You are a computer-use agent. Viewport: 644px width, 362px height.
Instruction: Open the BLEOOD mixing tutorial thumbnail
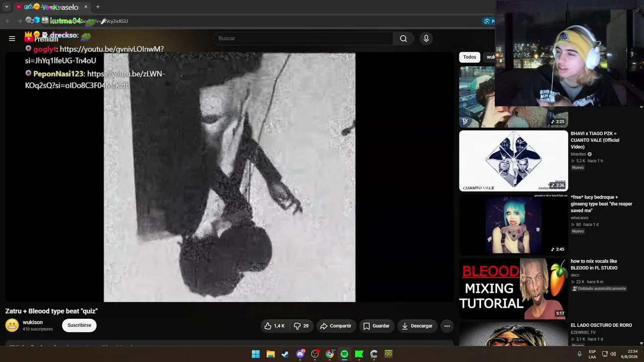(513, 289)
